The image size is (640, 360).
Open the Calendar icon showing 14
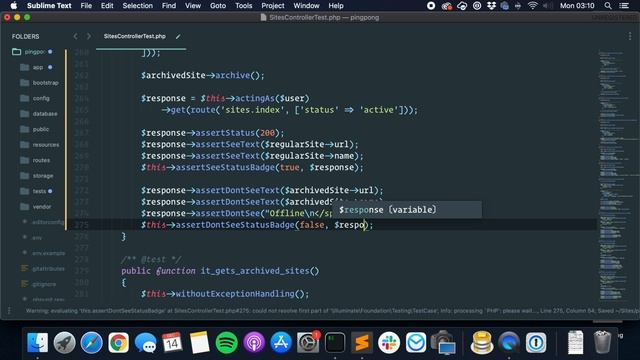pyautogui.click(x=172, y=342)
